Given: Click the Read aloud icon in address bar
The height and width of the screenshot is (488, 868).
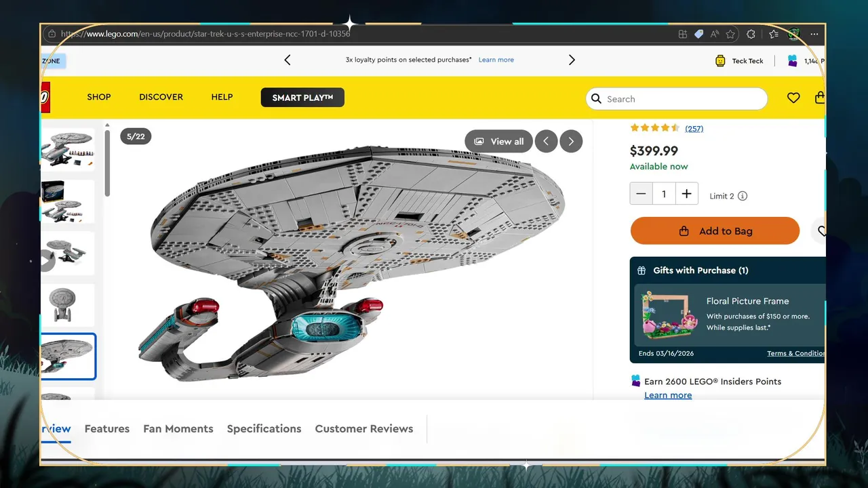Looking at the screenshot, I should [714, 34].
